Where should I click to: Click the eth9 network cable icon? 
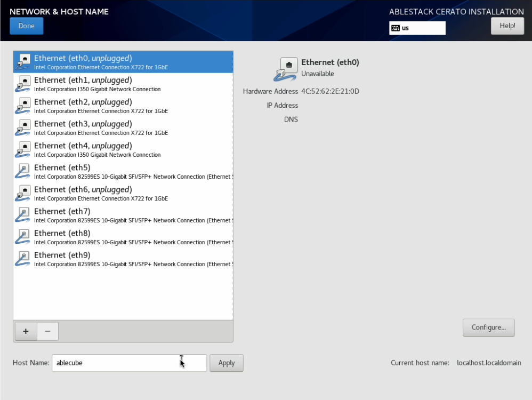click(x=23, y=259)
